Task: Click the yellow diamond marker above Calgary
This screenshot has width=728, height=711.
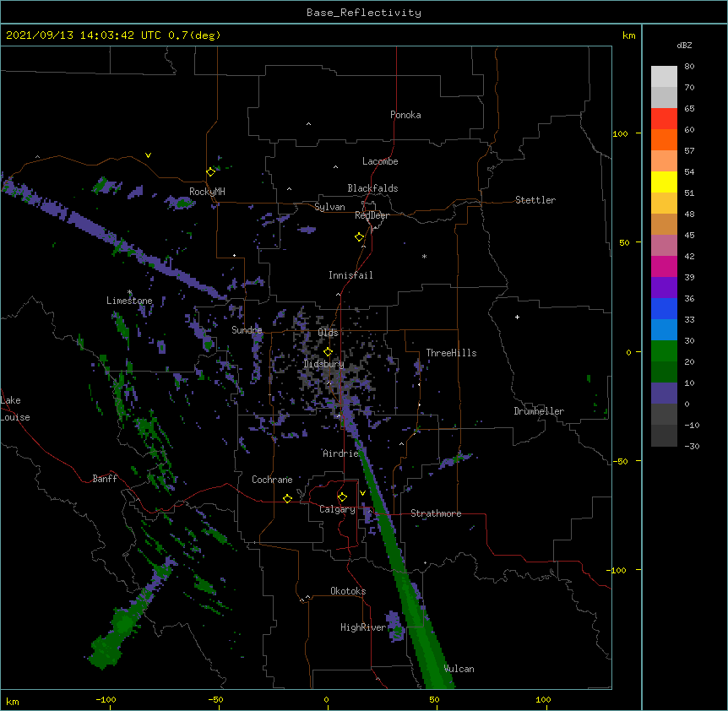Action: coord(342,497)
